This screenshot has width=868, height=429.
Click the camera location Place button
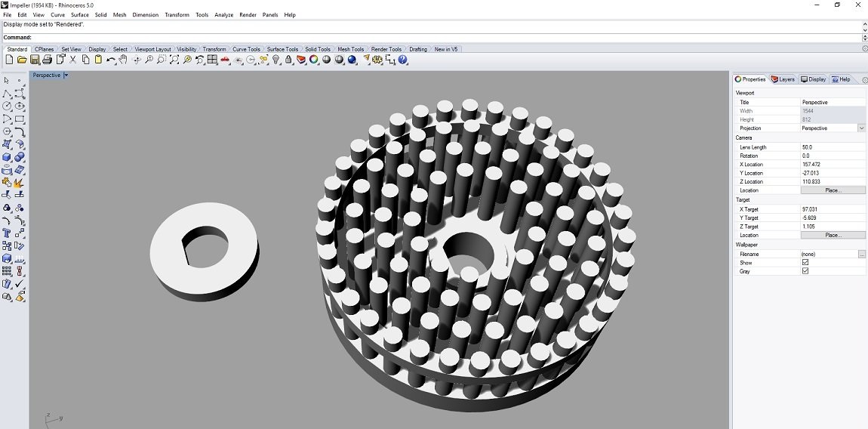833,190
